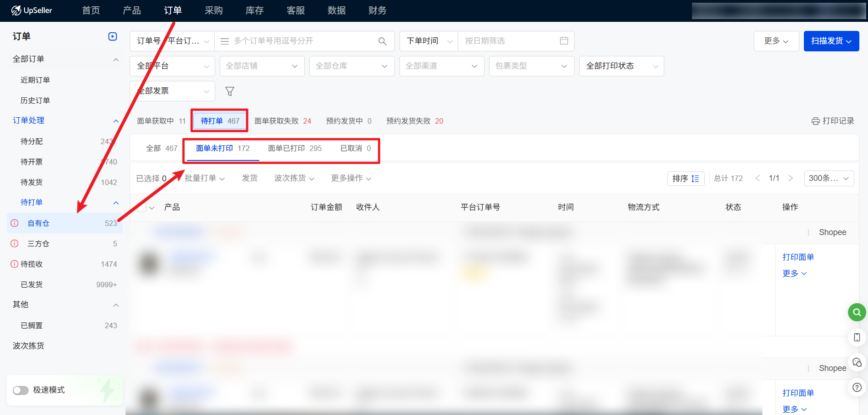This screenshot has width=868, height=415.
Task: Click the video tutorial icon beside 订单 heading
Action: click(112, 36)
